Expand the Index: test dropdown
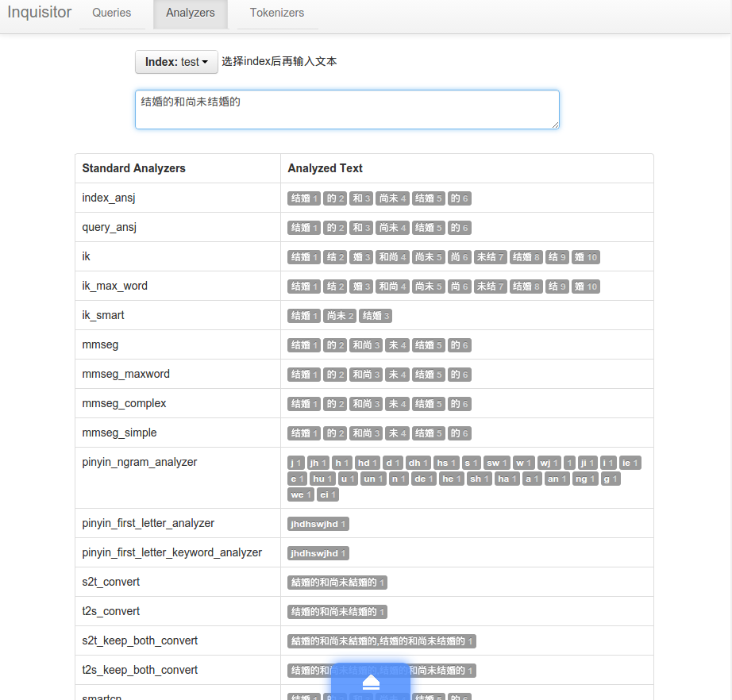 tap(176, 62)
